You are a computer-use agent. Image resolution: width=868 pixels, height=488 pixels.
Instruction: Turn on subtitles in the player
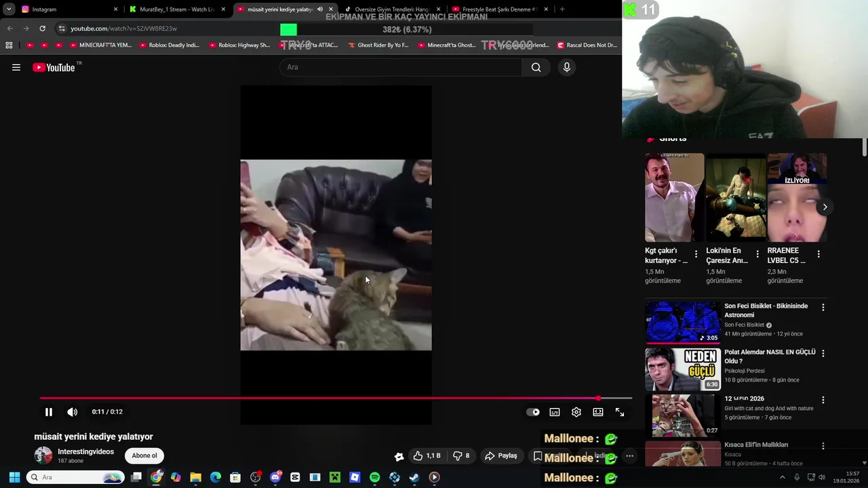tap(555, 412)
